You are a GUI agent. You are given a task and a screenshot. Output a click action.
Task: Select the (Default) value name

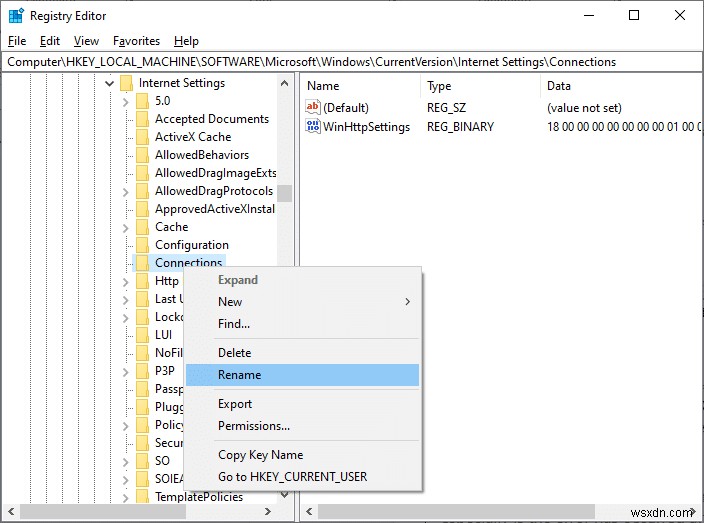[346, 108]
